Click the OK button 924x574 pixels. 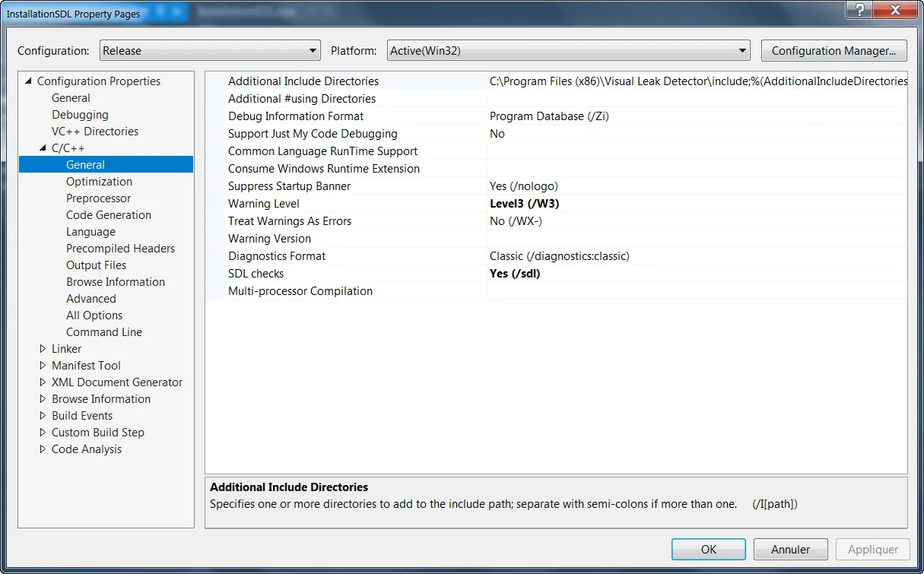[x=708, y=549]
